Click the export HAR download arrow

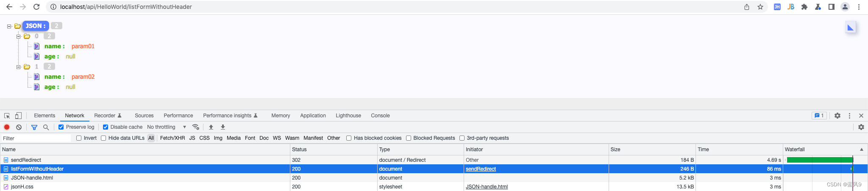[223, 127]
